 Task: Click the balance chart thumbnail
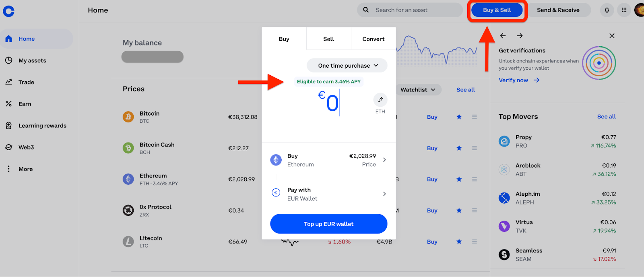[437, 50]
